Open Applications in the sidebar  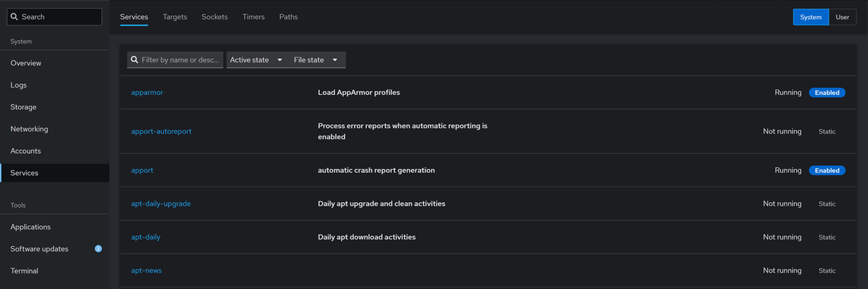[54, 227]
